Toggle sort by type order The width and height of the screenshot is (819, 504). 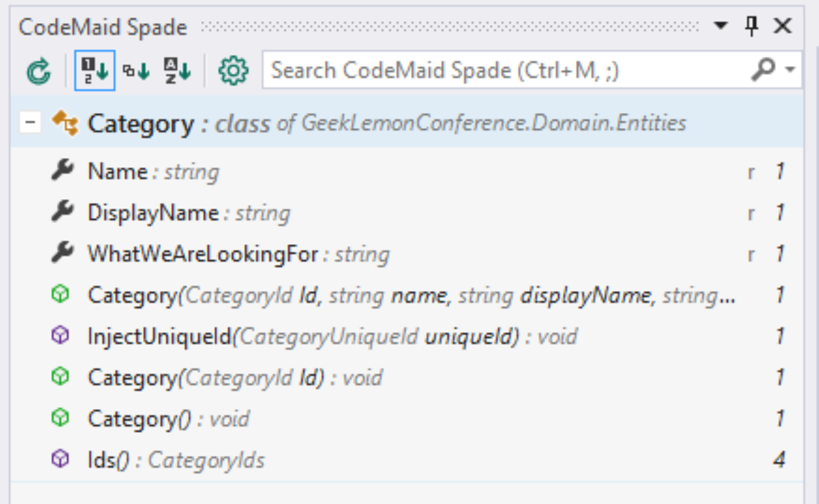tap(136, 71)
